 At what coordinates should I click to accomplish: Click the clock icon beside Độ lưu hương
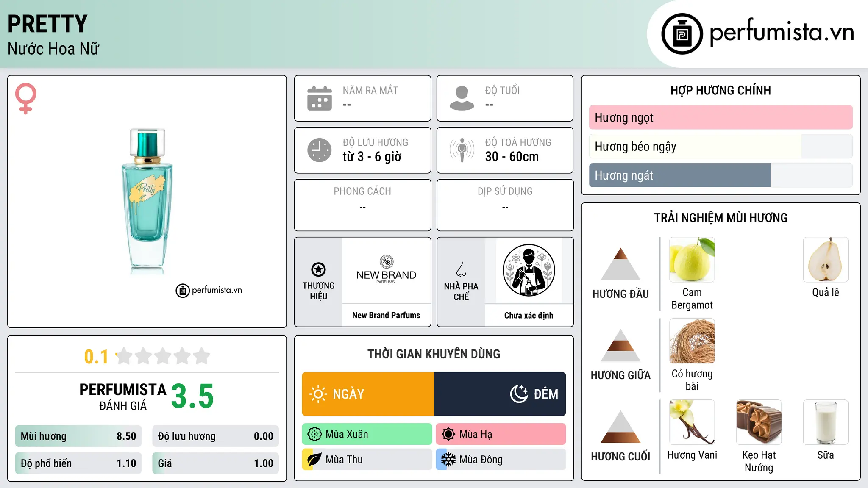[x=320, y=150]
